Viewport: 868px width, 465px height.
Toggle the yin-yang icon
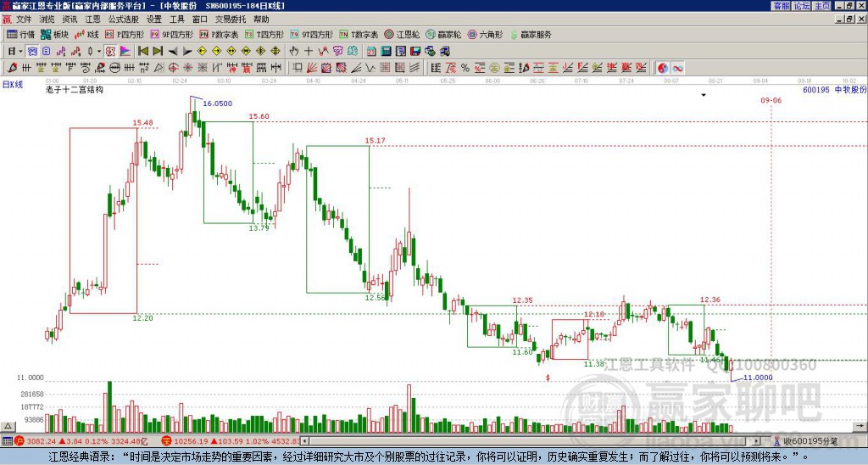point(663,68)
